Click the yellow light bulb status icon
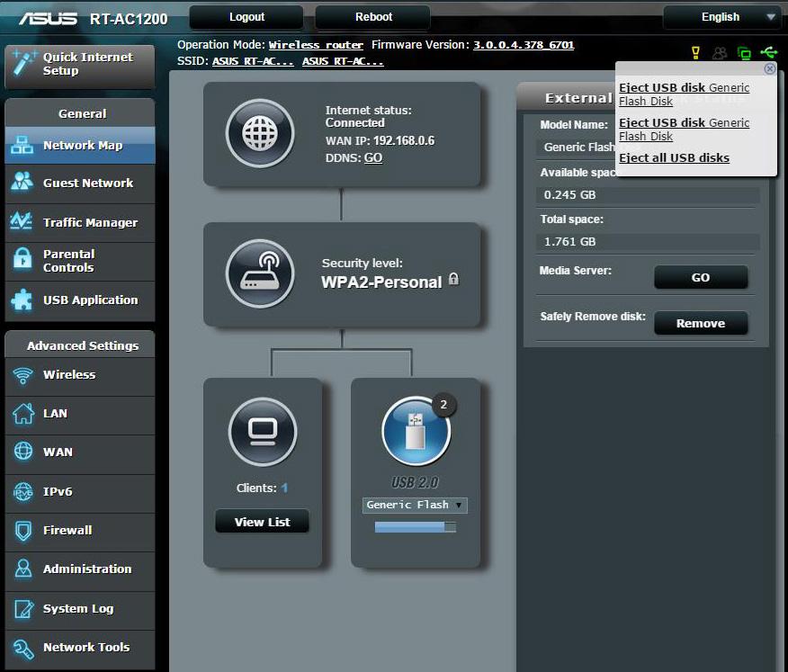This screenshot has height=672, width=788. coord(695,53)
